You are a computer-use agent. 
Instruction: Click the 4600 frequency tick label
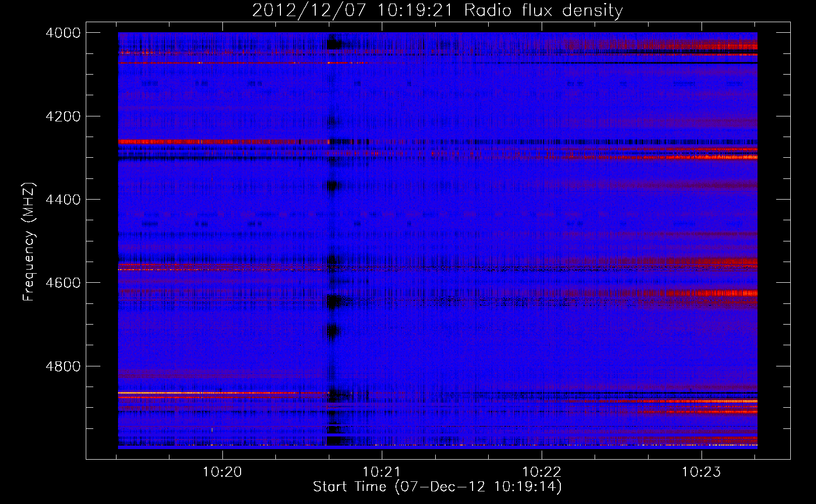pos(63,283)
